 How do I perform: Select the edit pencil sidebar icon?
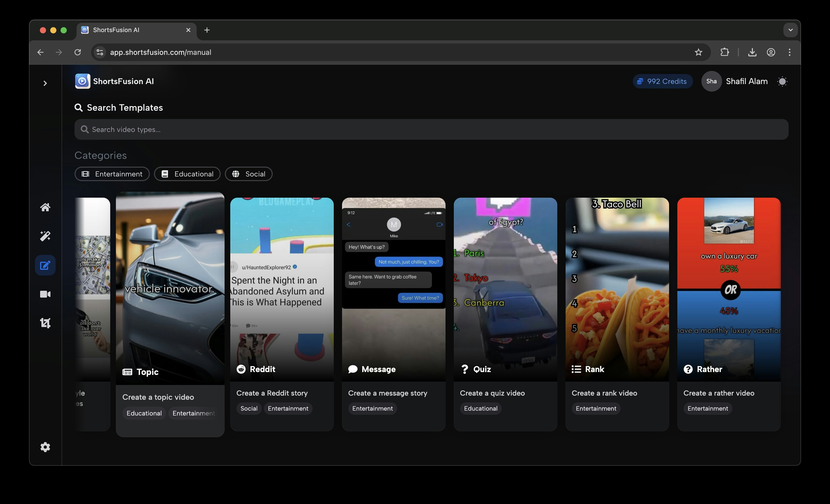tap(45, 265)
